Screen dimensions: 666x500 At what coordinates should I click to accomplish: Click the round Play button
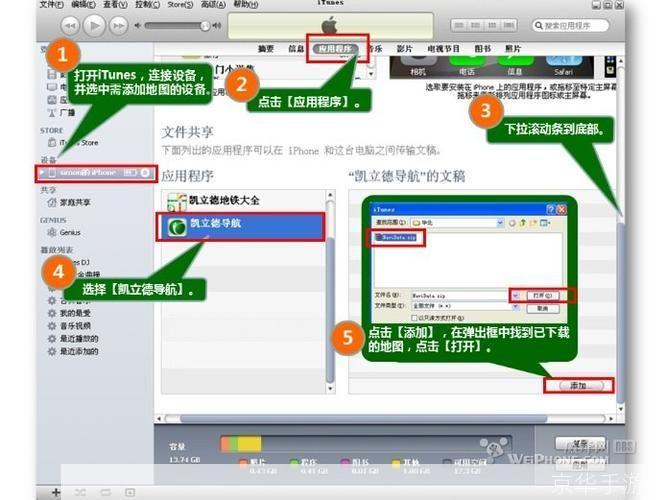point(94,25)
